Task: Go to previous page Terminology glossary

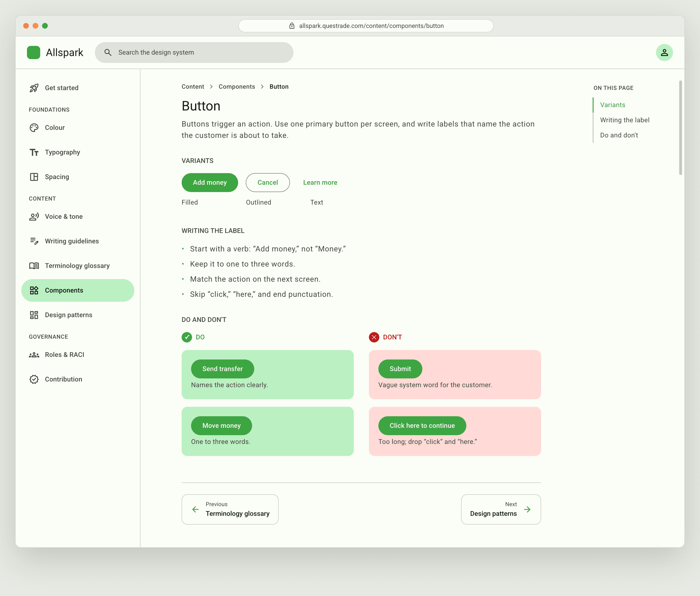Action: (x=230, y=509)
